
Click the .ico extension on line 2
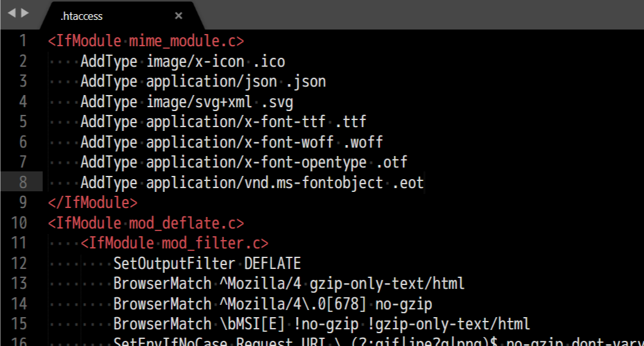[x=268, y=62]
